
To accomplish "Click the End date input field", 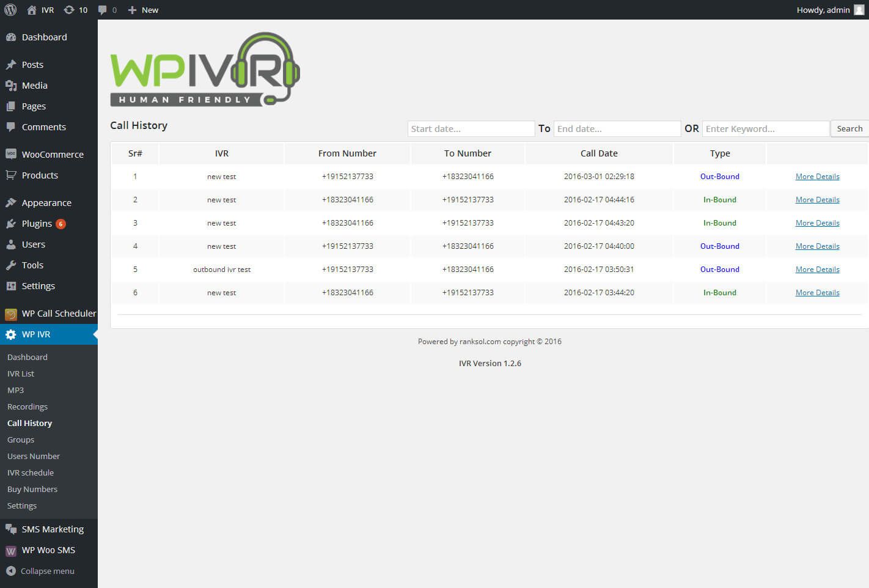I will [x=617, y=129].
